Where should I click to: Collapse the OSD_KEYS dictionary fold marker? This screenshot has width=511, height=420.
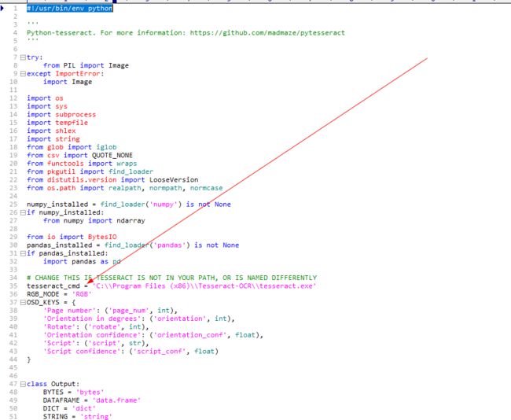click(x=23, y=302)
